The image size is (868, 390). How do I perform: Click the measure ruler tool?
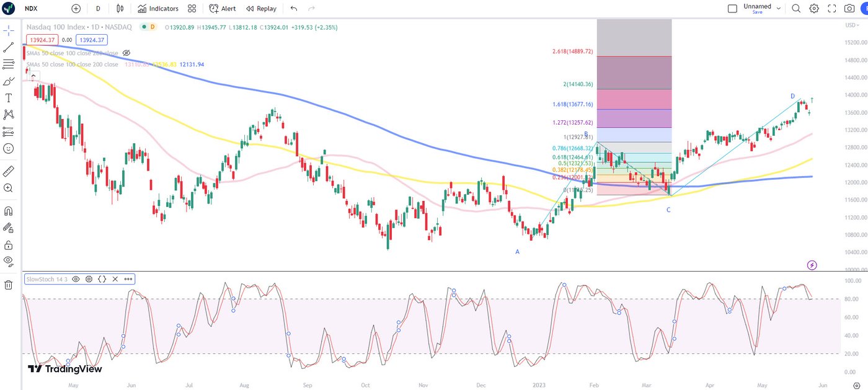coord(9,171)
